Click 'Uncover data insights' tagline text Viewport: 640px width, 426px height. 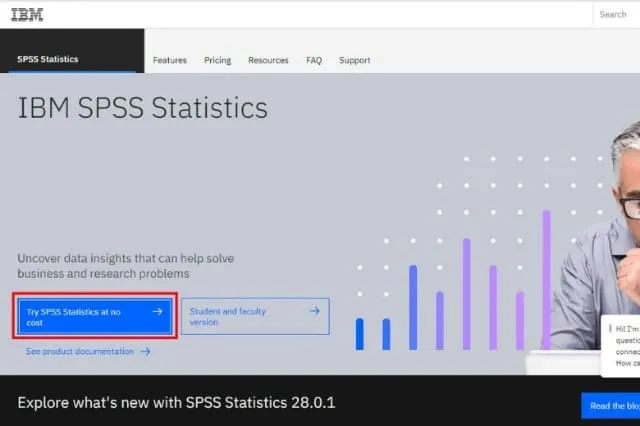126,266
